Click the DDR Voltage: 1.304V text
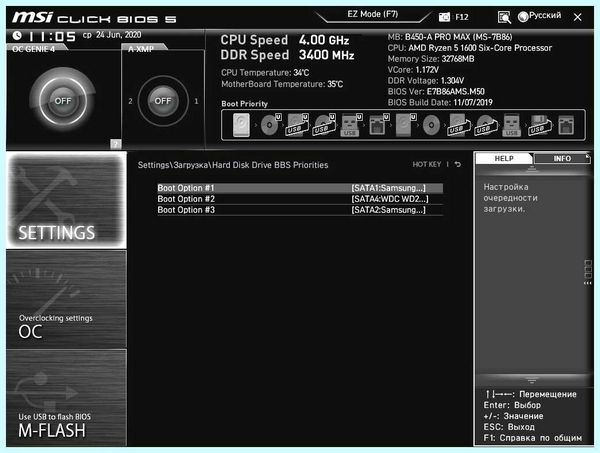Image resolution: width=600 pixels, height=453 pixels. (426, 80)
